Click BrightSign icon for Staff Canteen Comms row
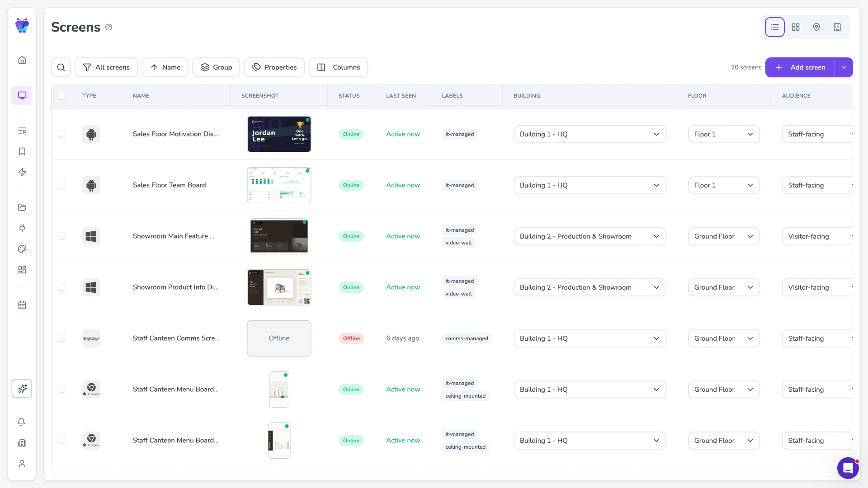This screenshot has width=868, height=488. [91, 338]
